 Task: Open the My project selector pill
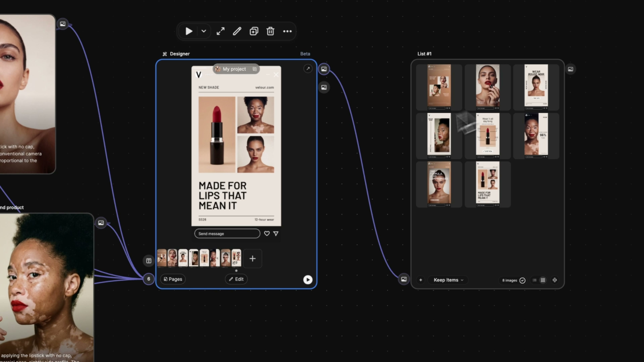pyautogui.click(x=236, y=69)
